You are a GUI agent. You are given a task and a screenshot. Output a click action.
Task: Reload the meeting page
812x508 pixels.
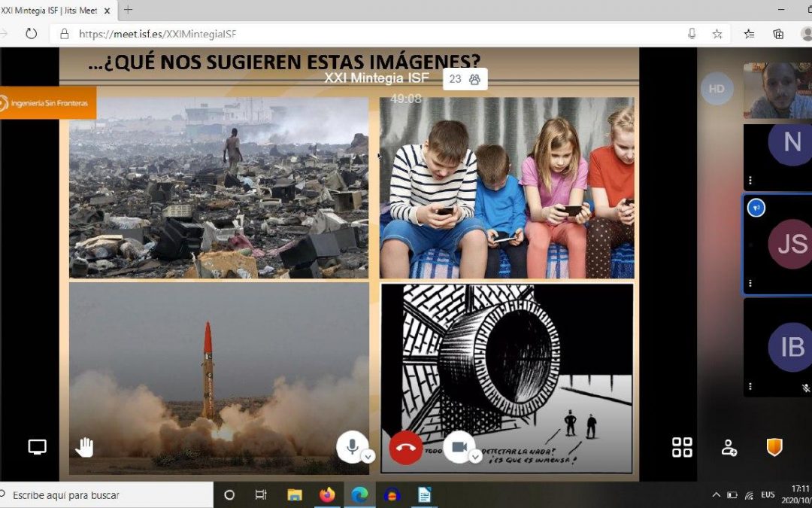[31, 34]
